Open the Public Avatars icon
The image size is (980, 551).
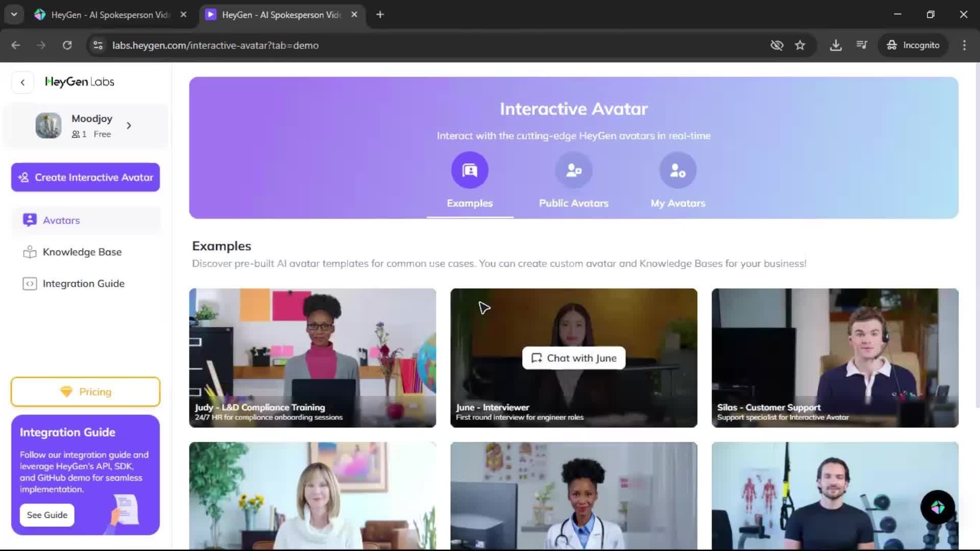coord(574,170)
